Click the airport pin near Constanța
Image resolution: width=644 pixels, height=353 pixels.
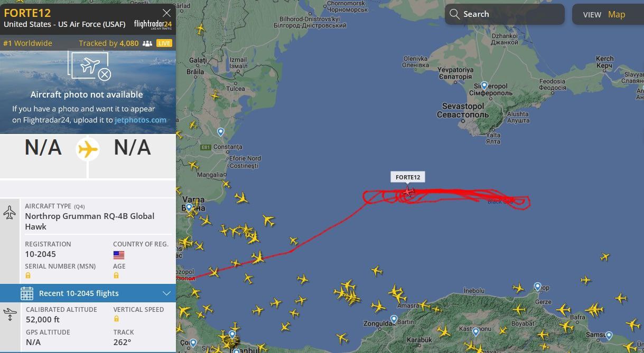click(x=220, y=132)
